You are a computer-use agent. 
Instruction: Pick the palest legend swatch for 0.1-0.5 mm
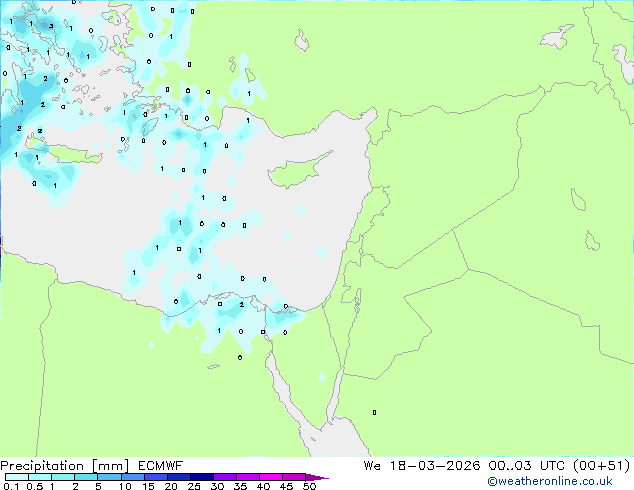coord(17,477)
